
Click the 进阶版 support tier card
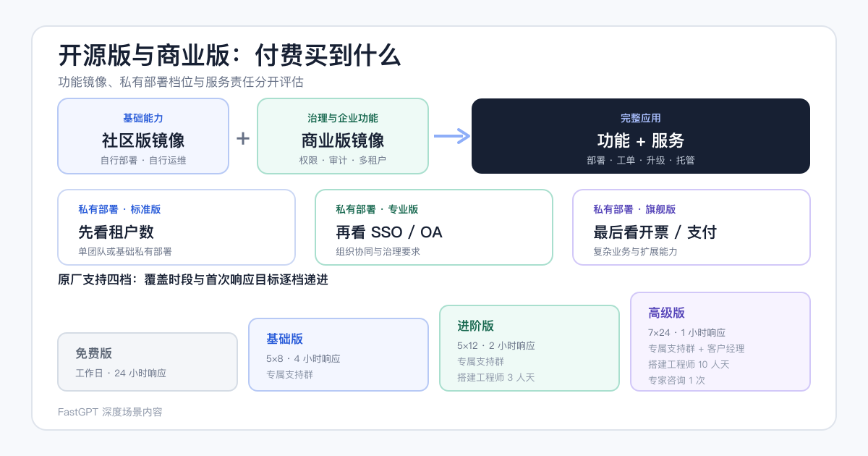coord(529,348)
